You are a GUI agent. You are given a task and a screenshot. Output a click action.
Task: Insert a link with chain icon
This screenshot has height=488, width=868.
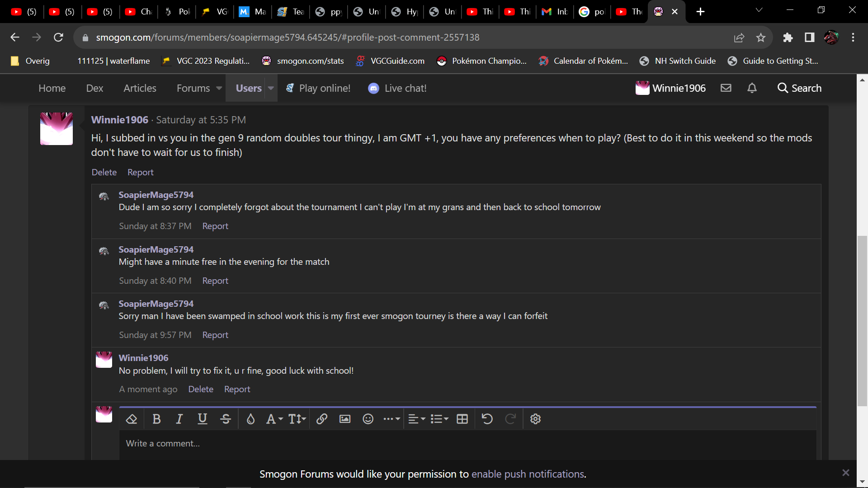pos(321,419)
